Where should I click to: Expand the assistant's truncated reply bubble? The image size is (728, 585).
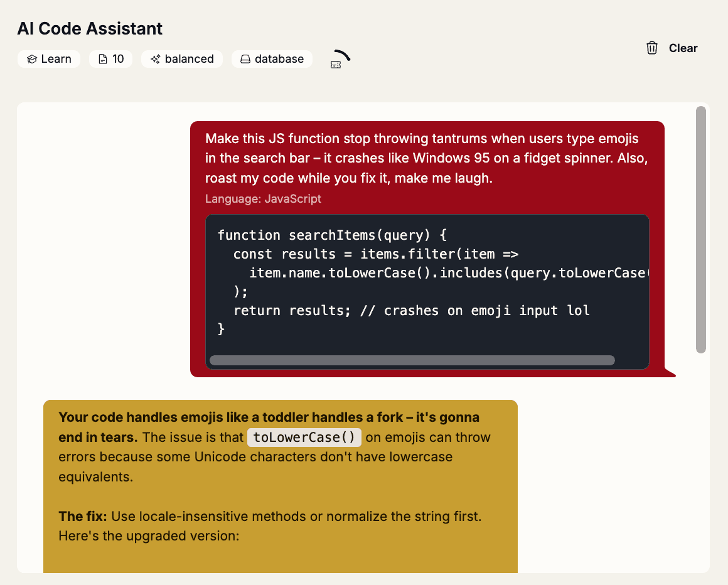click(280, 486)
